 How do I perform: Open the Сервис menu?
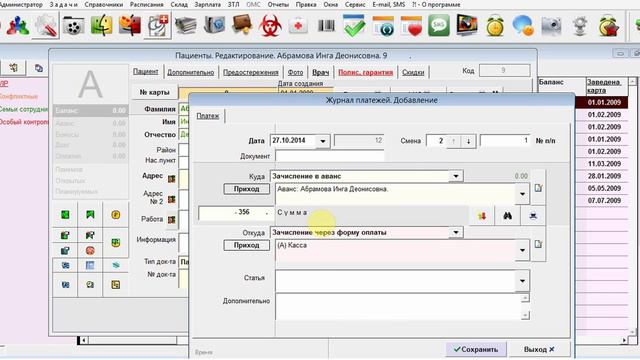tap(355, 4)
